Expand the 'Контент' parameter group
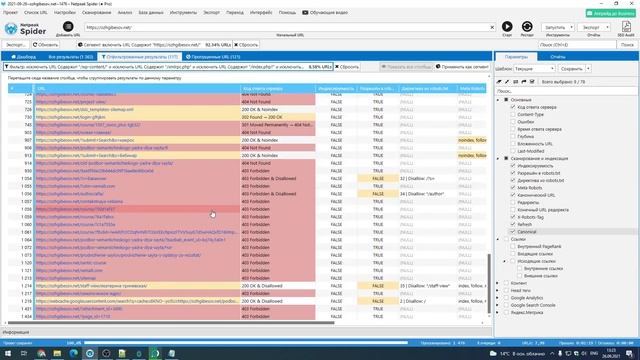This screenshot has height=360, width=640. click(498, 283)
